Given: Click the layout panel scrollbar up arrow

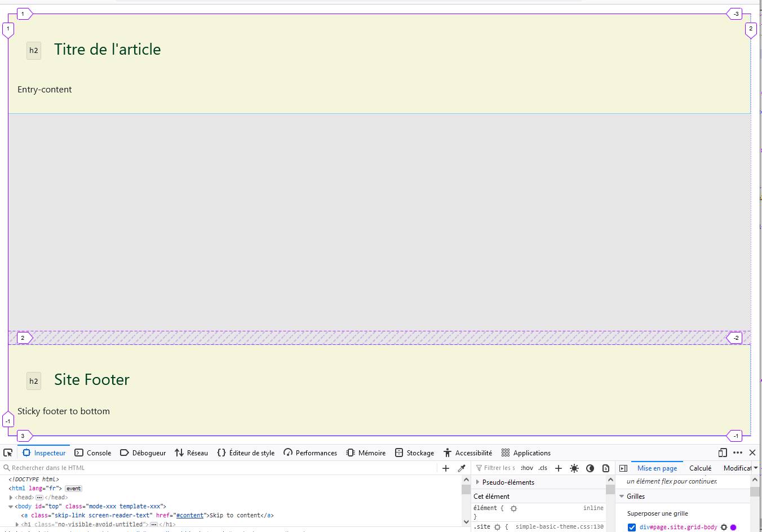Looking at the screenshot, I should point(755,480).
